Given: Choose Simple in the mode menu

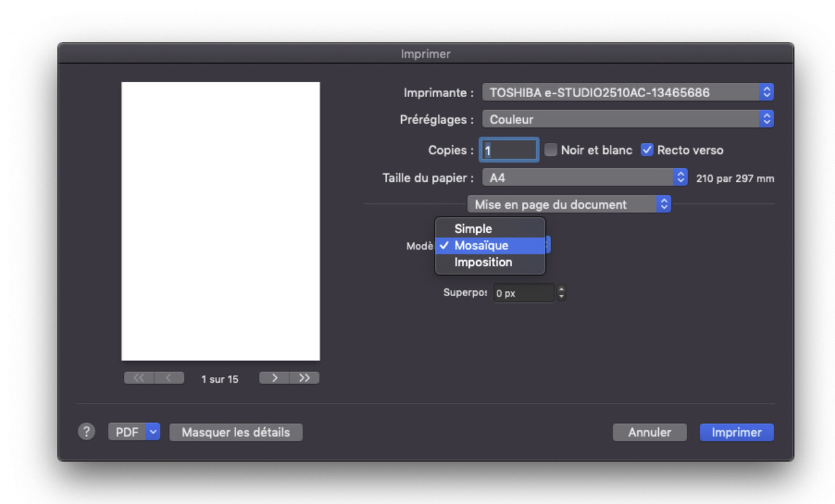Looking at the screenshot, I should [x=490, y=229].
